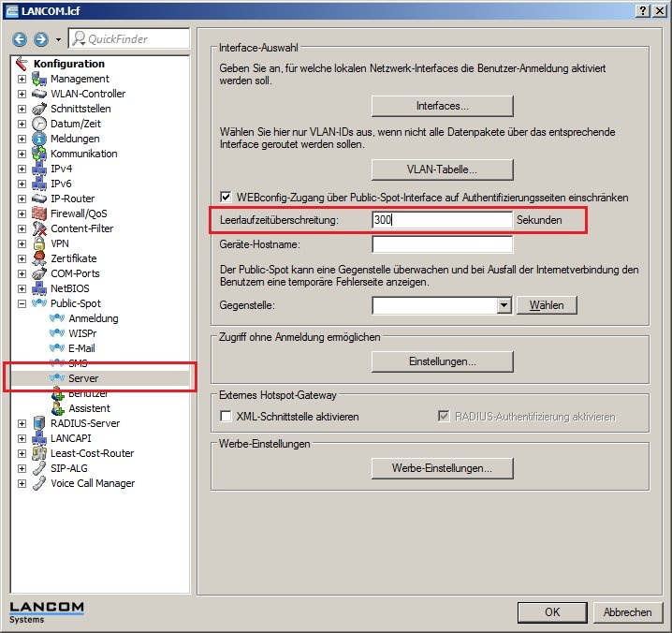Image resolution: width=672 pixels, height=633 pixels.
Task: Click the SIP-ALG icon in tree
Action: coord(39,468)
